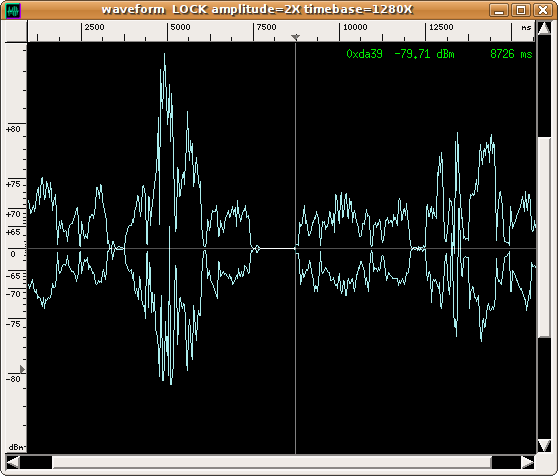Click the small triangle marker on amplitude ruler
The height and width of the screenshot is (476, 558).
(x=22, y=369)
